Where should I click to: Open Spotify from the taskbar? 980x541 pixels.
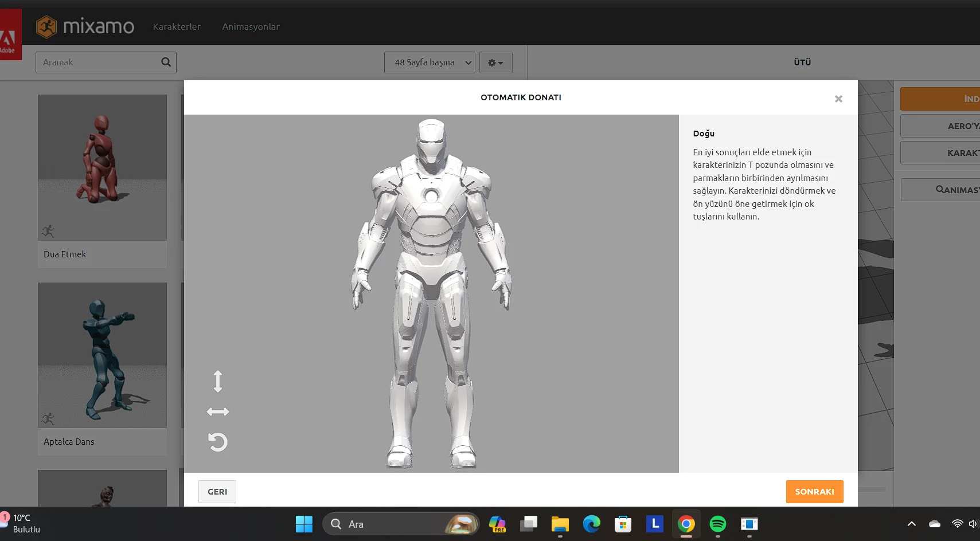[x=718, y=524]
